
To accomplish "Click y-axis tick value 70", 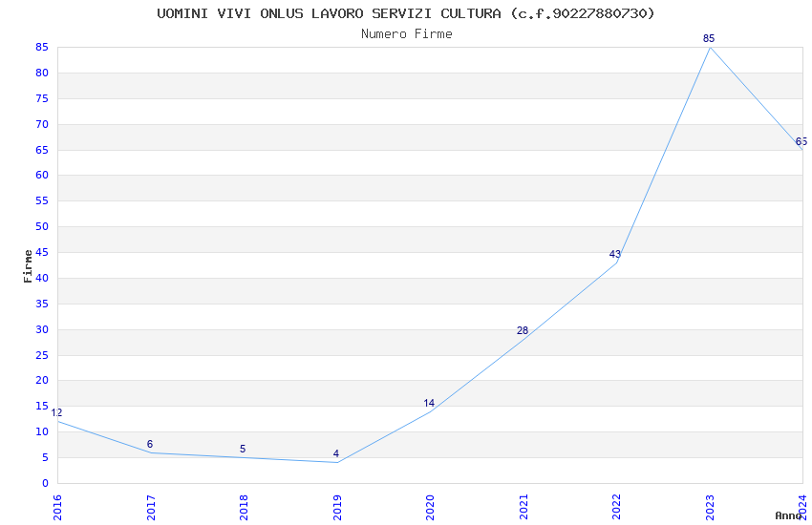I will coord(42,124).
